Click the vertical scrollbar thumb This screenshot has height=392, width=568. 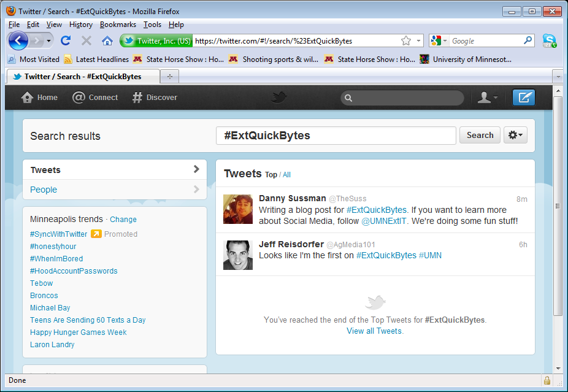(x=558, y=206)
